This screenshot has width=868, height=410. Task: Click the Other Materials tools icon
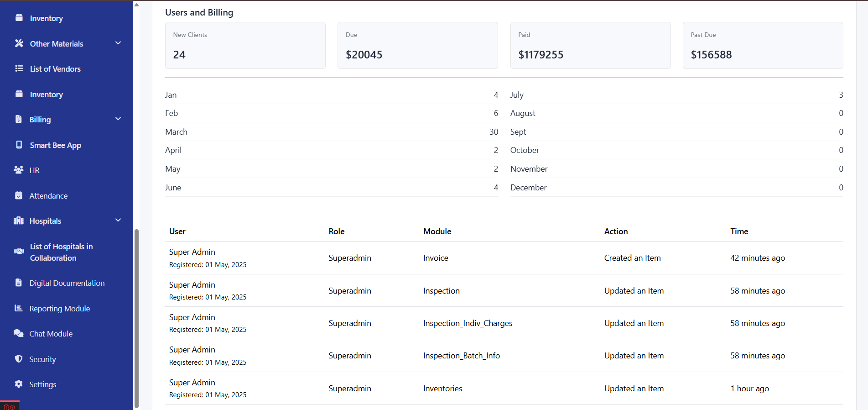19,43
